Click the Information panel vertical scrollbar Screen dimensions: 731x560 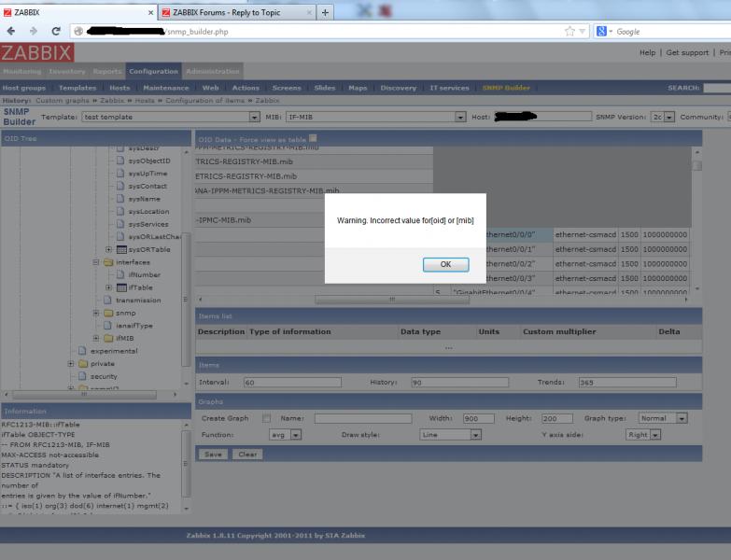(x=186, y=466)
